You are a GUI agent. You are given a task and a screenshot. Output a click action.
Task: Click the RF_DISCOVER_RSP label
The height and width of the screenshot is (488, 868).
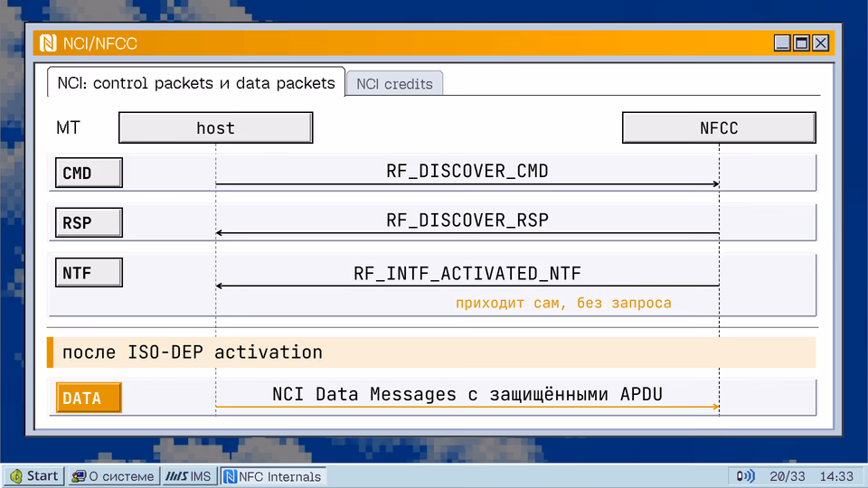click(467, 221)
